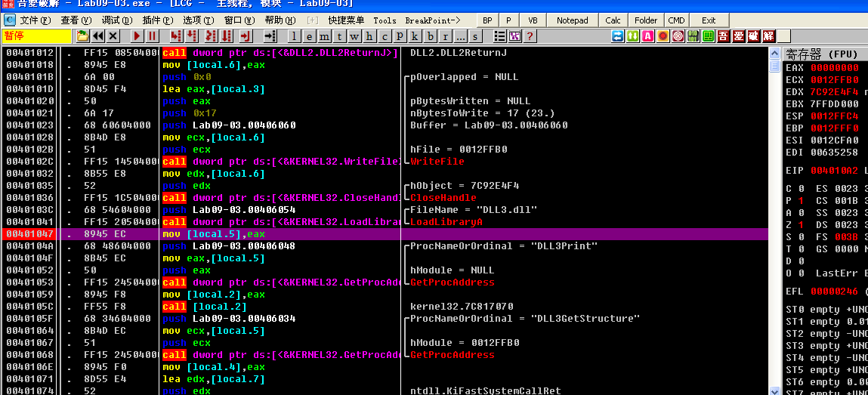Click the binary 010 101 plugin icon
This screenshot has height=395, width=868.
pos(693,36)
